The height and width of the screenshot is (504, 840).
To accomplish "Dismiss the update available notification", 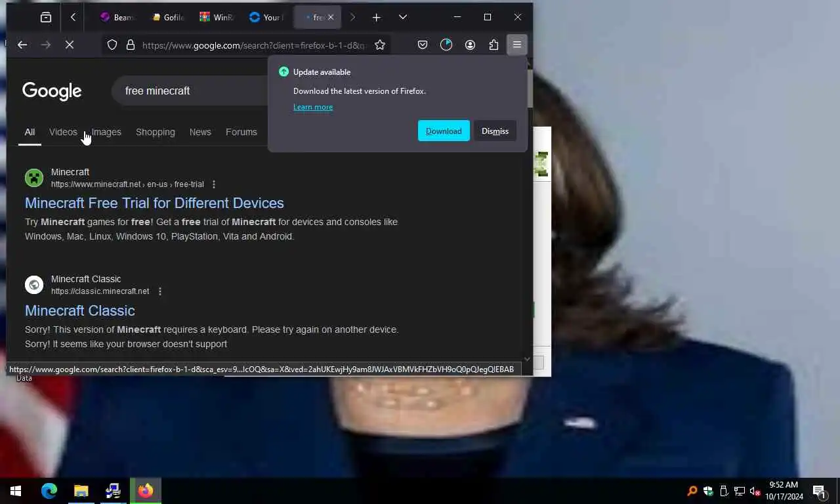I will click(x=495, y=131).
